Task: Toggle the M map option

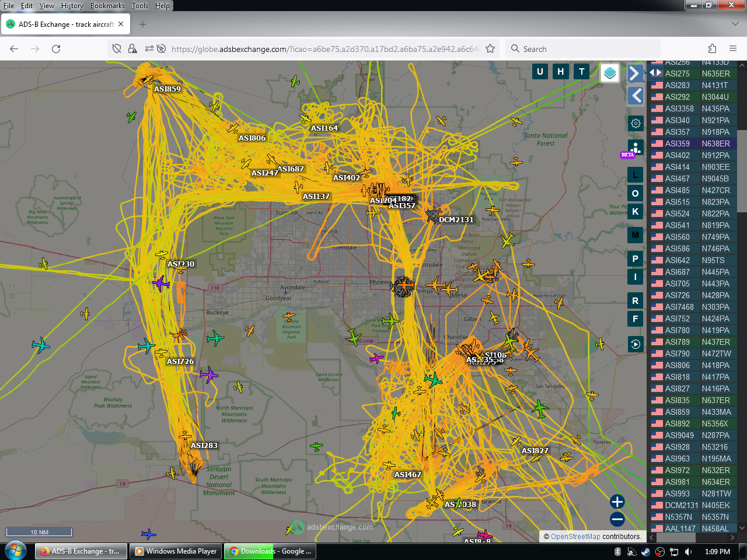Action: click(636, 235)
